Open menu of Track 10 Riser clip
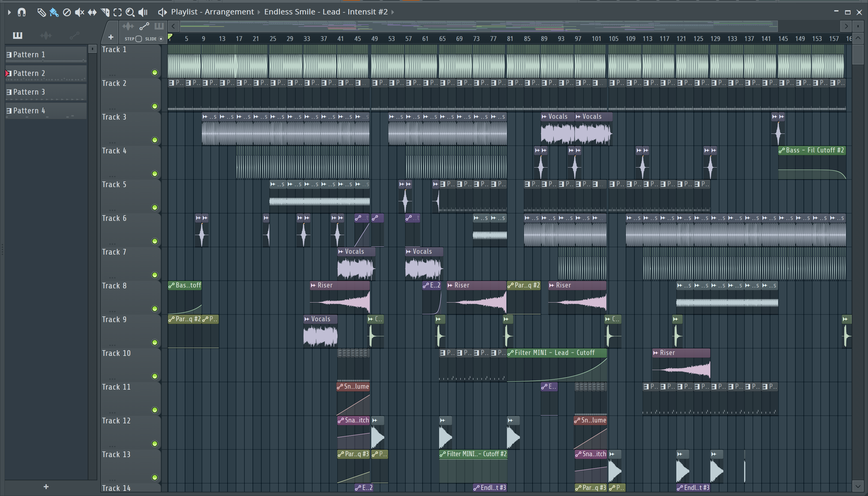 [656, 353]
